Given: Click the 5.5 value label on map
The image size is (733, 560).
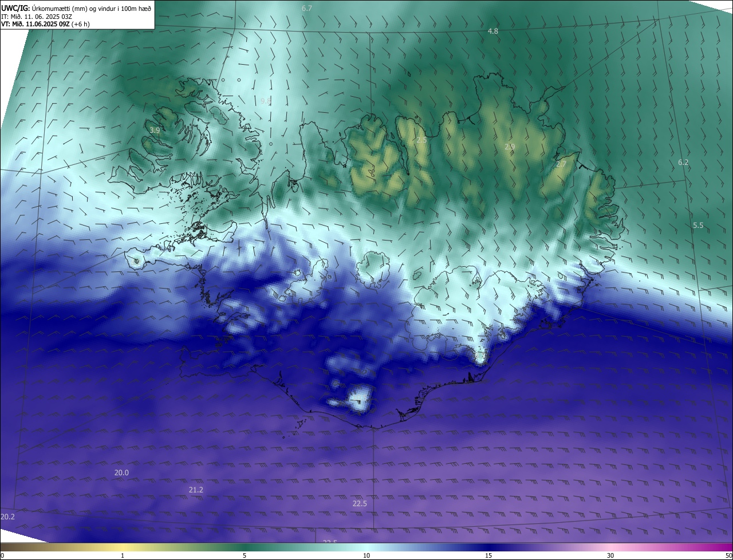Looking at the screenshot, I should pyautogui.click(x=698, y=226).
